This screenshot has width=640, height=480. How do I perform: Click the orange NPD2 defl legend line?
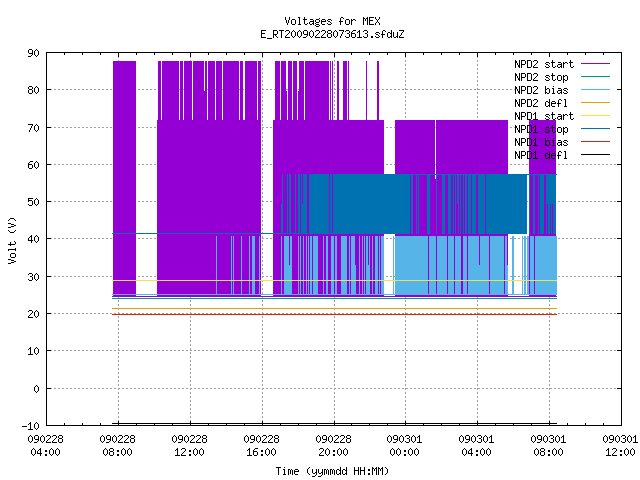(596, 102)
